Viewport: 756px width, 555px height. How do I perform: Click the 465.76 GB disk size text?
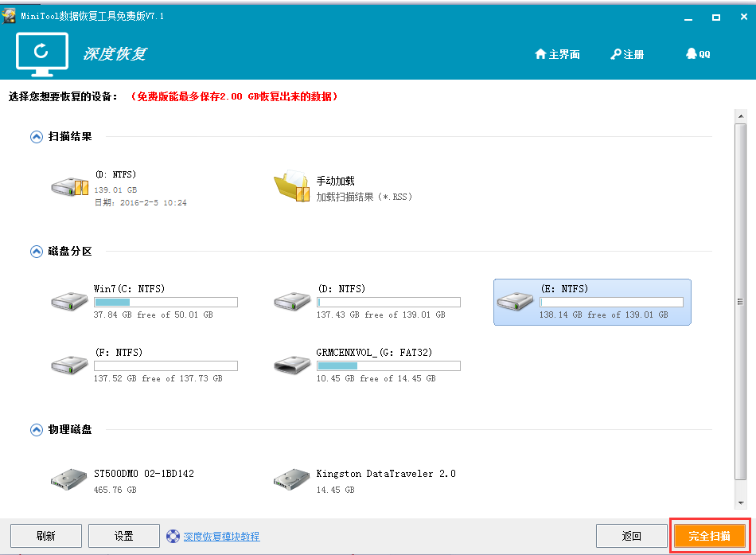(x=115, y=490)
